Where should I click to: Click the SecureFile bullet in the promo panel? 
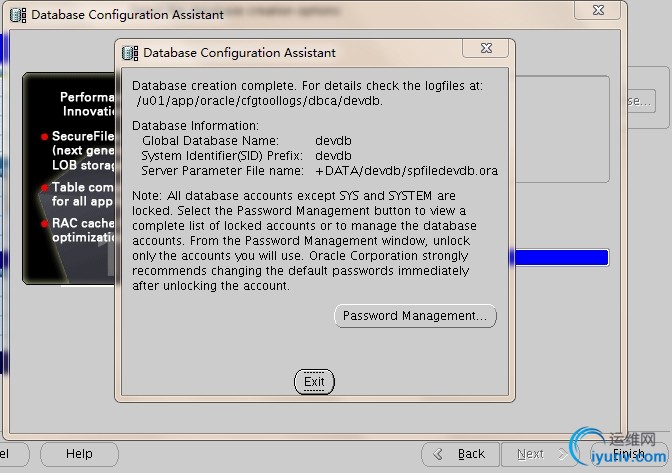tap(44, 137)
